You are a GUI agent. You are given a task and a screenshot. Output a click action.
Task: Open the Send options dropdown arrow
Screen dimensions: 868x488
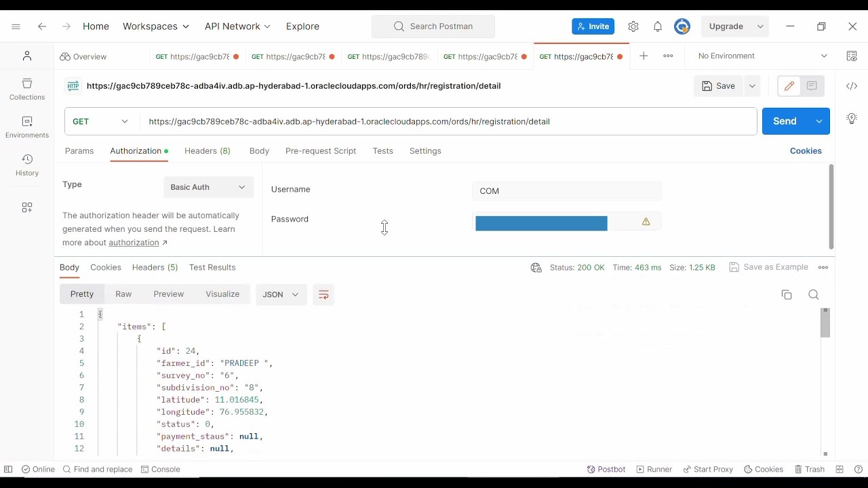pyautogui.click(x=819, y=121)
